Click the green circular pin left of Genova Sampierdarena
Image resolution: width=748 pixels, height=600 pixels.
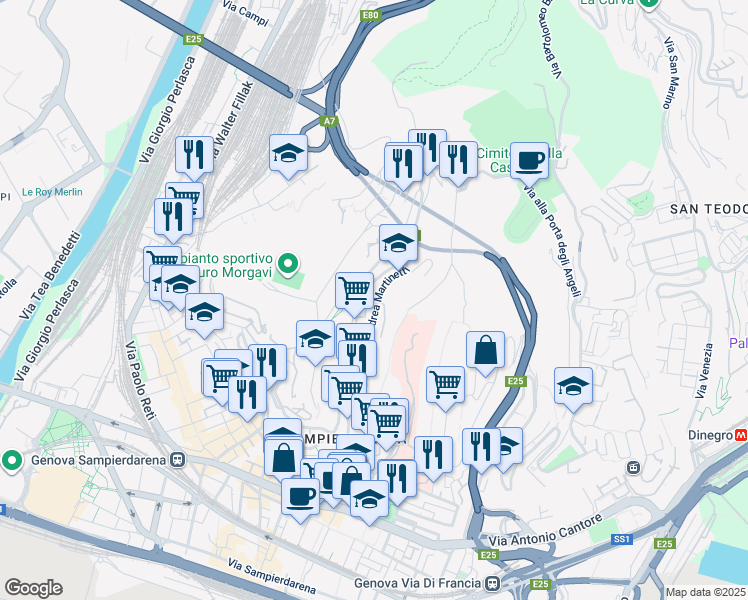[x=12, y=461]
